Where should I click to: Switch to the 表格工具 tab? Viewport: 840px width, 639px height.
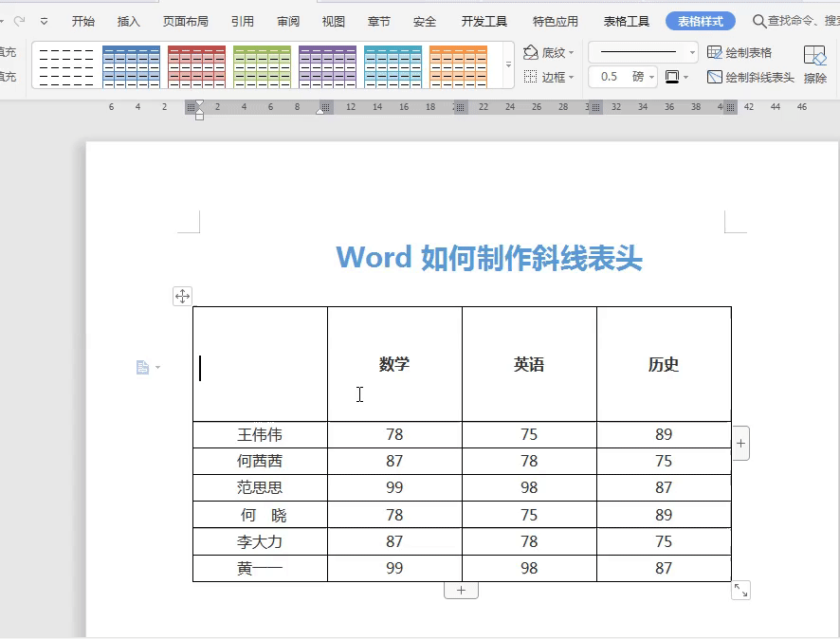[x=627, y=22]
